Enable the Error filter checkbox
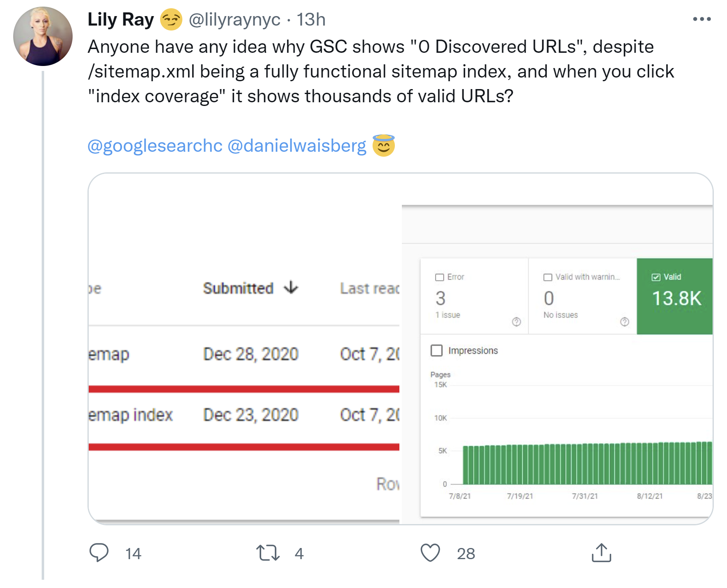This screenshot has width=727, height=588. coord(439,277)
